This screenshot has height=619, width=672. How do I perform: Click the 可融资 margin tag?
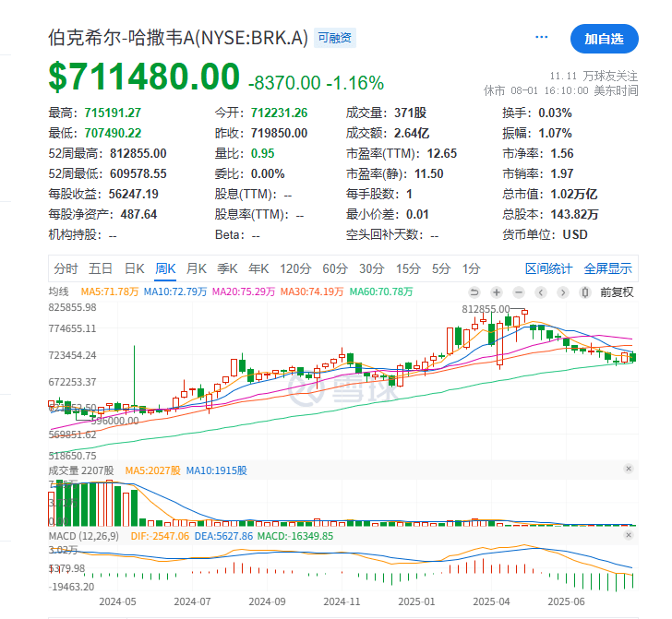(x=335, y=38)
